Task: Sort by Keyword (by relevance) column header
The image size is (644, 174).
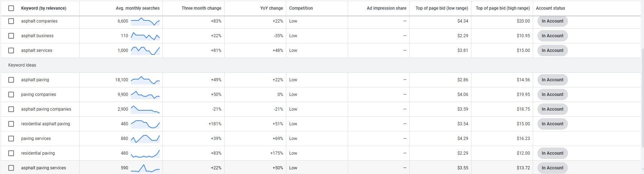Action: (44, 8)
